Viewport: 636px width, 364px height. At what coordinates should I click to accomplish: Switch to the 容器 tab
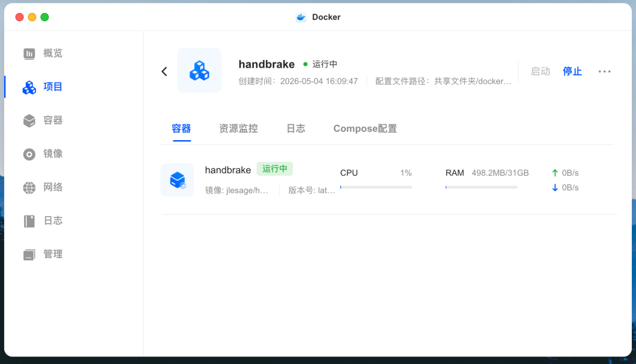(x=181, y=128)
